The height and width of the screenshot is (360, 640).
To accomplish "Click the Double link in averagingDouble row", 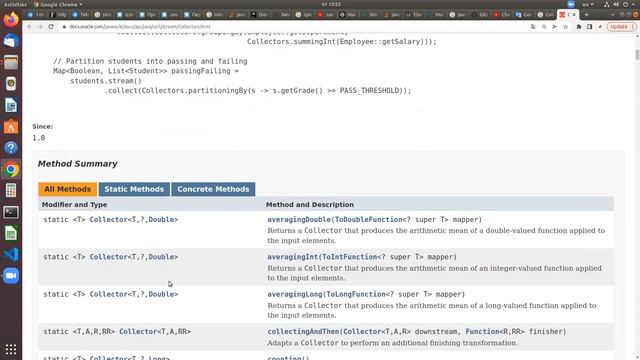I will tap(161, 220).
